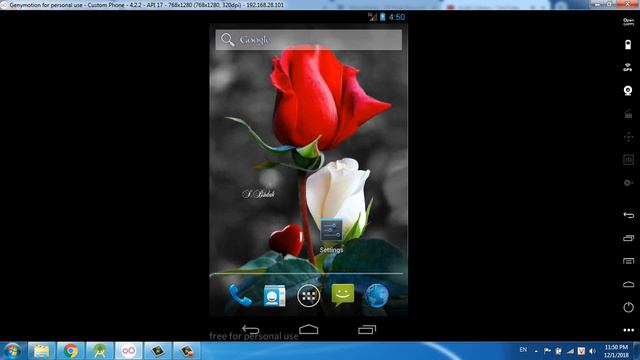Show hidden system tray icons

[536, 351]
